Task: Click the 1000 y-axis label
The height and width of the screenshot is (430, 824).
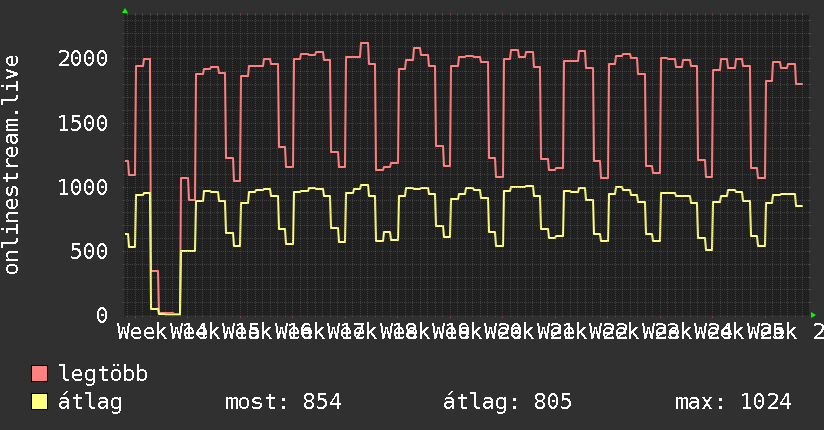Action: (x=83, y=187)
